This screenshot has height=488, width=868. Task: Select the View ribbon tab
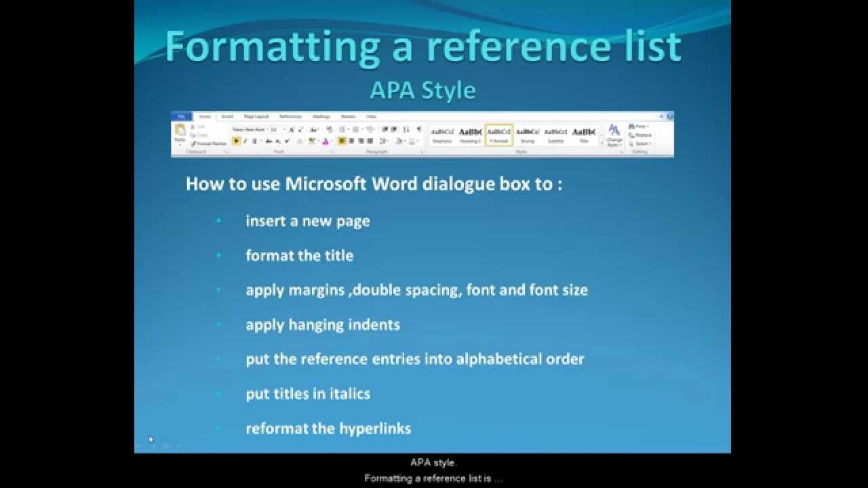tap(371, 117)
